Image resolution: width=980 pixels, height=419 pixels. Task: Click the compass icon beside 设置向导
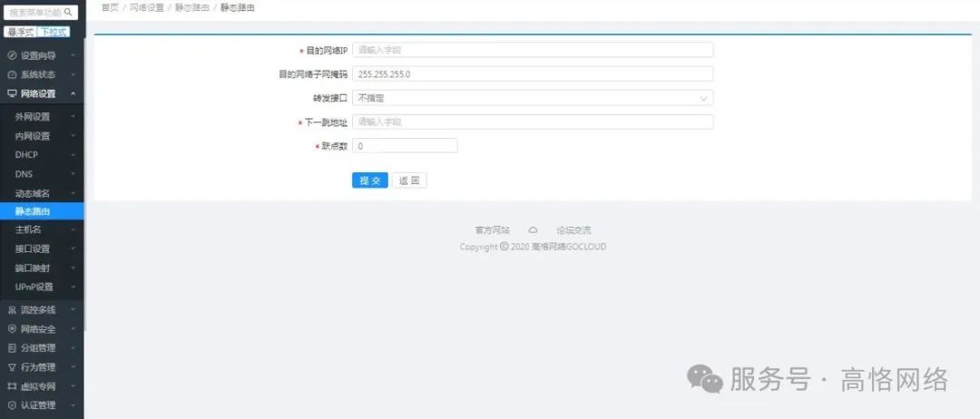(x=12, y=55)
